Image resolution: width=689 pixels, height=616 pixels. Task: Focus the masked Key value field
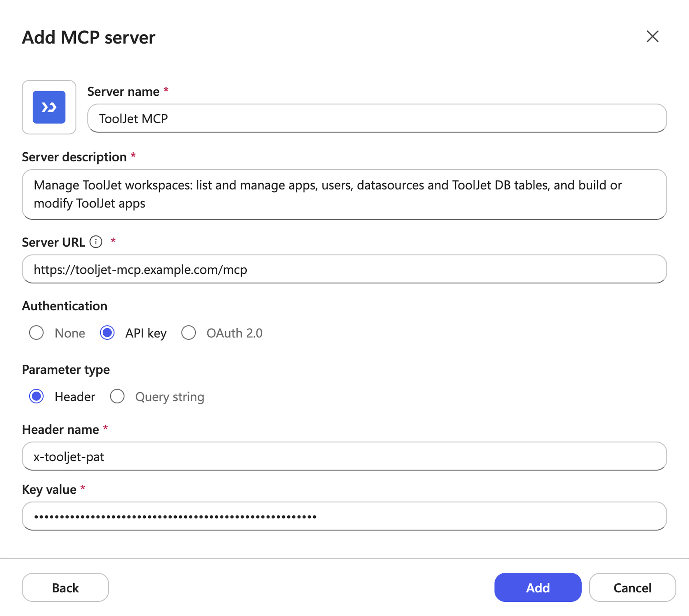[344, 516]
